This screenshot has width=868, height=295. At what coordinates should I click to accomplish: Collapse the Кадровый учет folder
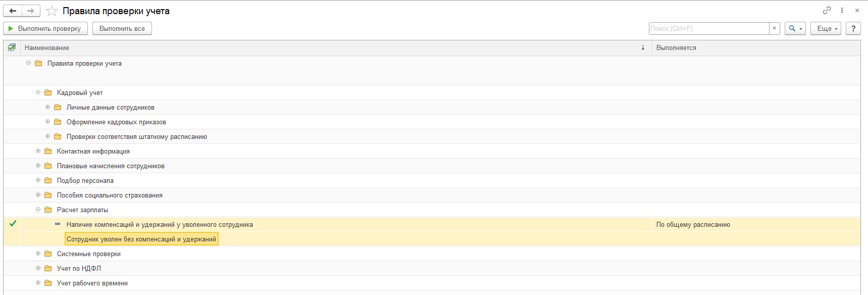[x=38, y=92]
